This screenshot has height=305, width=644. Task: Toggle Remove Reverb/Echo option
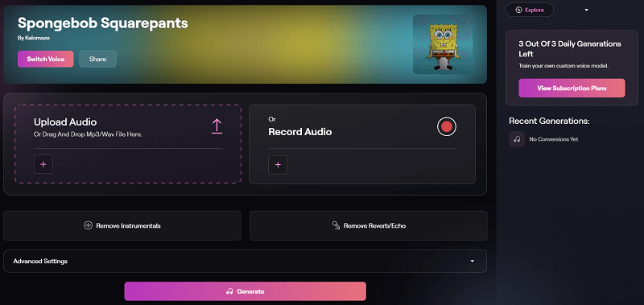click(x=369, y=225)
